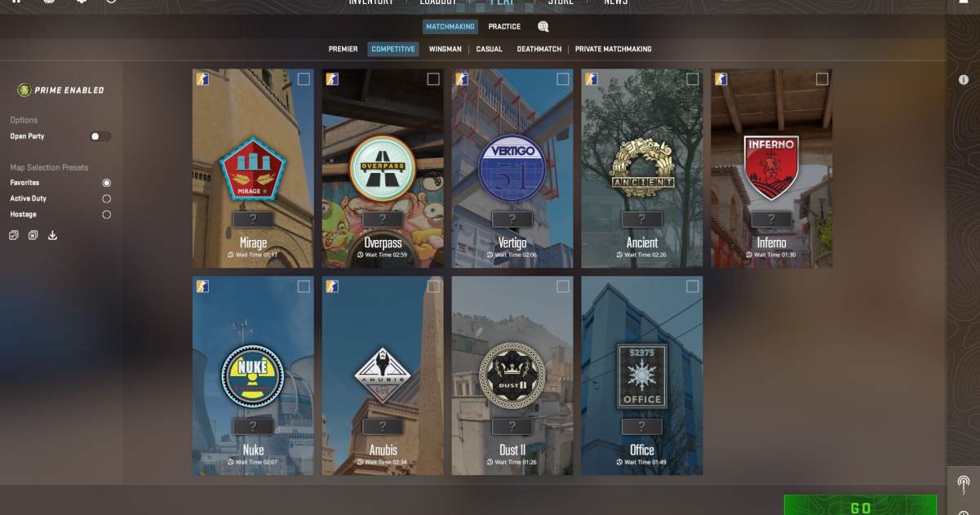Click the Prime Enabled badge icon
Image resolution: width=980 pixels, height=515 pixels.
[24, 90]
